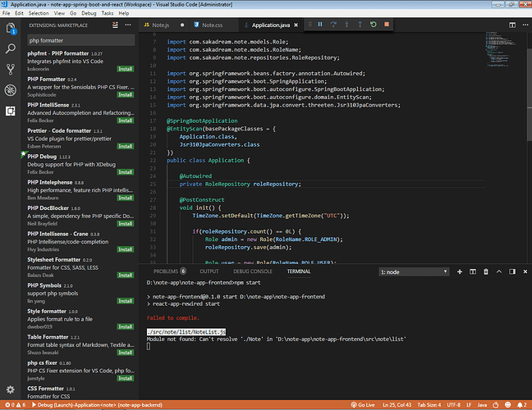Open the Source Control view
532x410 pixels.
click(11, 69)
